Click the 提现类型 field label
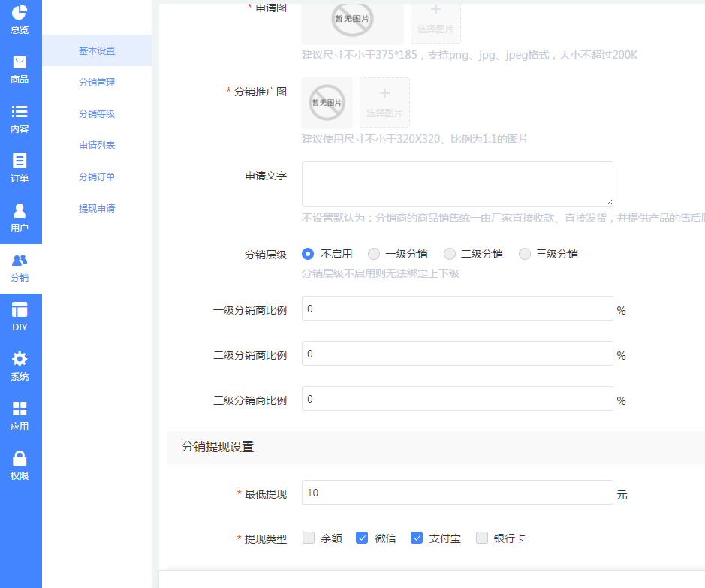Image resolution: width=705 pixels, height=588 pixels. pos(265,539)
